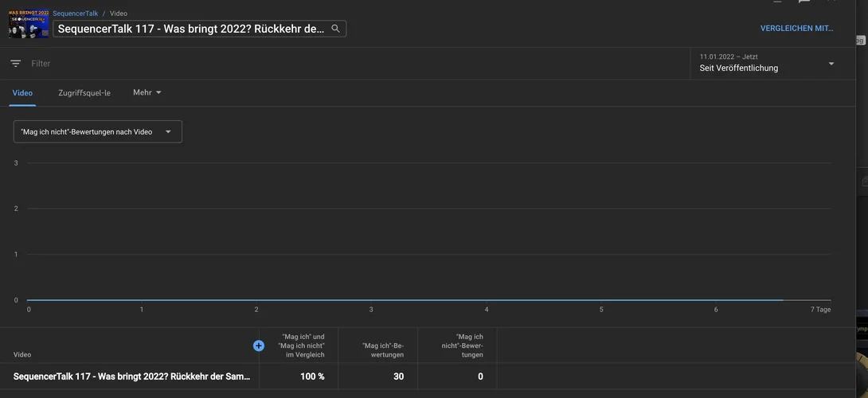This screenshot has width=868, height=398.
Task: Click into the Filter input field
Action: 354,64
